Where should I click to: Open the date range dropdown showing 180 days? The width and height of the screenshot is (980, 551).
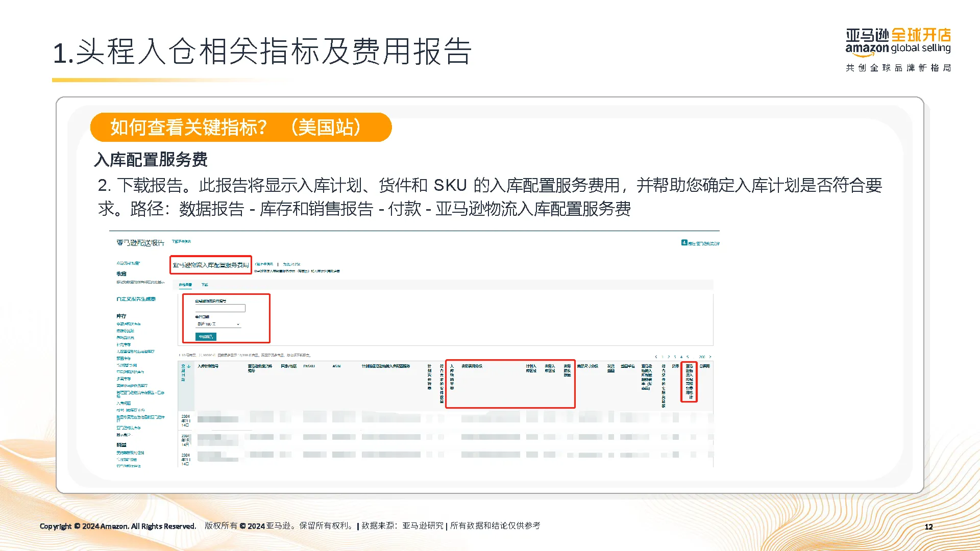tap(218, 324)
